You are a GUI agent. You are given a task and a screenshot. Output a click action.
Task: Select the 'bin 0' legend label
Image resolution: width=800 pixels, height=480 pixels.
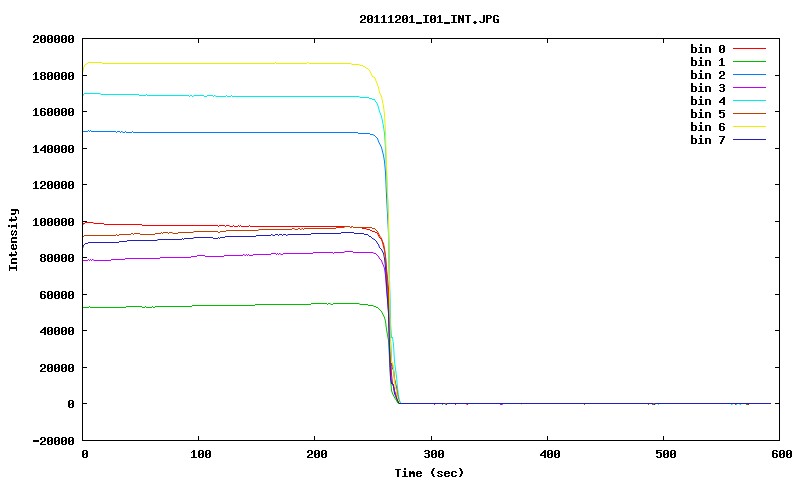(x=708, y=49)
